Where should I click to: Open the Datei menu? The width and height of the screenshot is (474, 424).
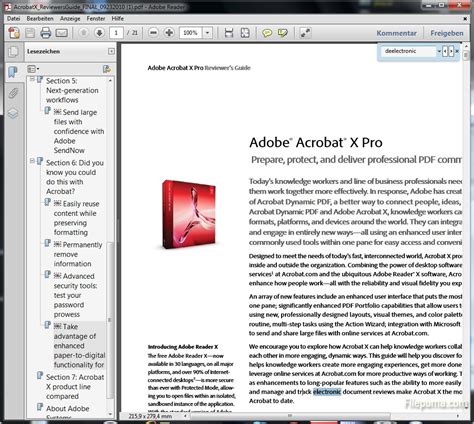(14, 19)
